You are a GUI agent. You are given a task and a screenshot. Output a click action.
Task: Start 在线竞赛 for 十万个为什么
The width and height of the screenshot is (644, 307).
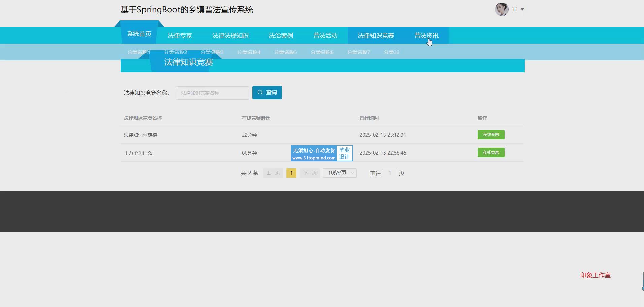[491, 152]
